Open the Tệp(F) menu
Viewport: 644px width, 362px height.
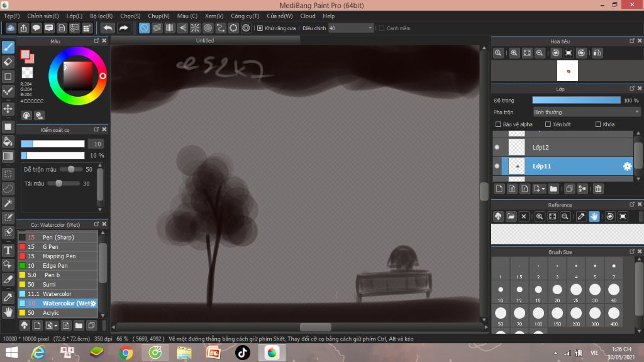click(x=12, y=16)
